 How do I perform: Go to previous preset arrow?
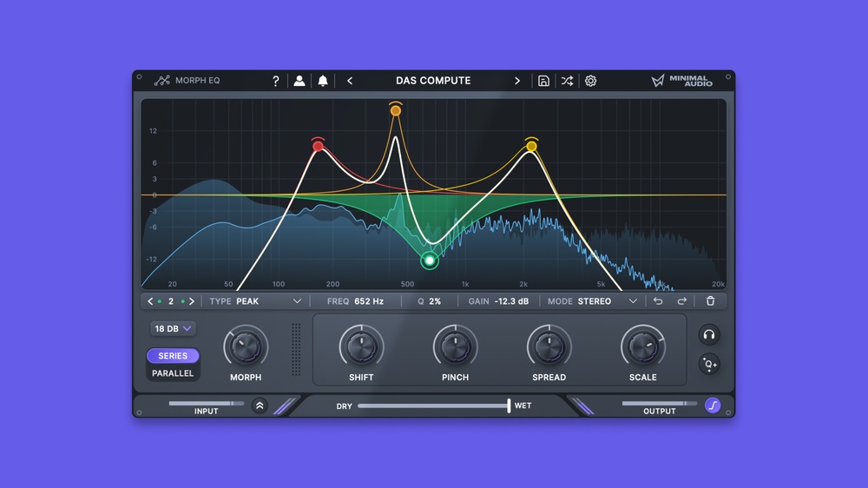[350, 81]
